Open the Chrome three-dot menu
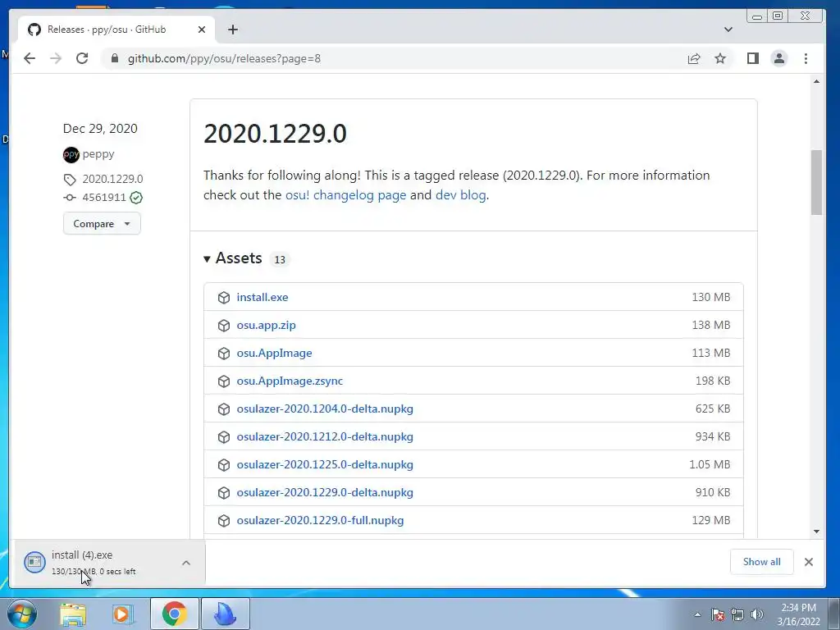Screen dimensions: 840x630 click(806, 58)
